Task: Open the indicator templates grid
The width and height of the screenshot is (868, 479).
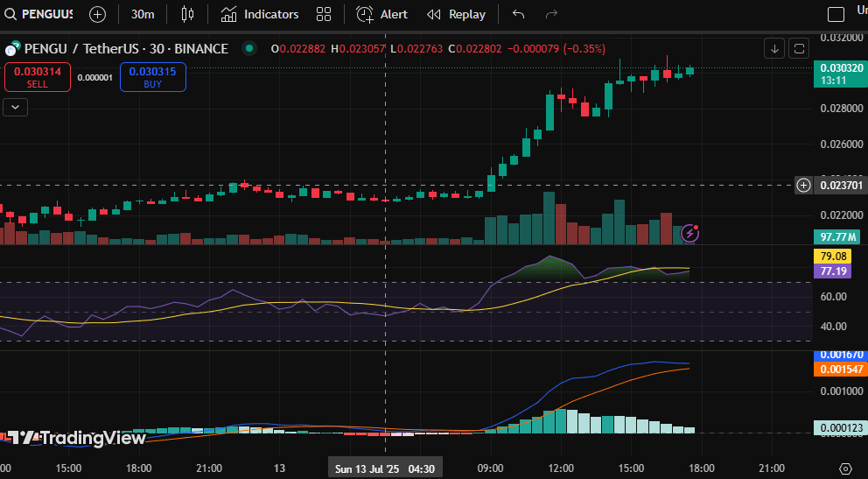Action: 324,14
